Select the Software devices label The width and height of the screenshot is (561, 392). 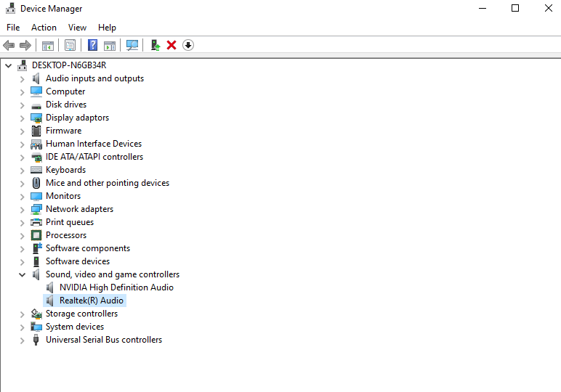pos(78,261)
